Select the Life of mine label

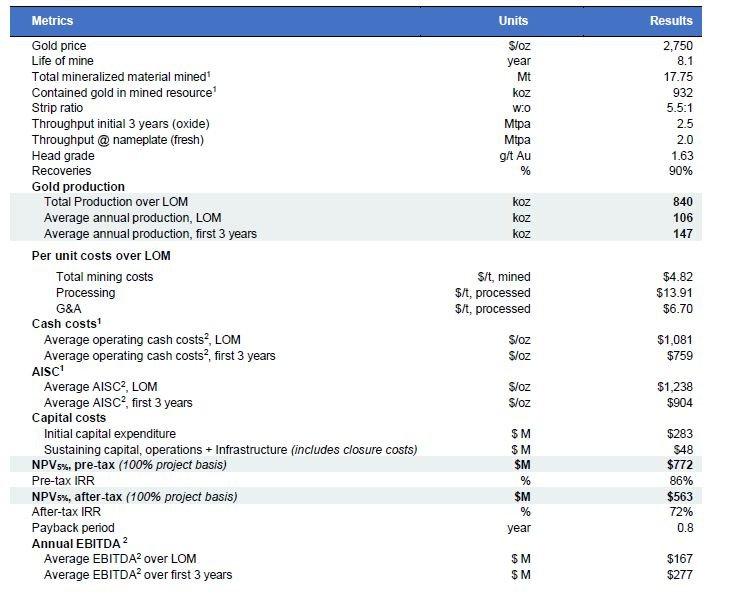coord(62,61)
